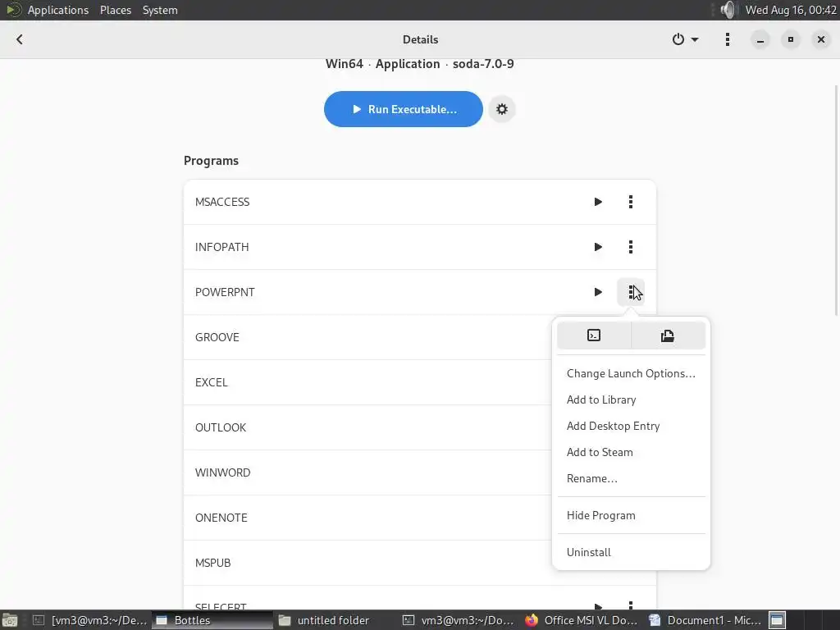Open MSACCESS three-dot options menu
This screenshot has width=840, height=630.
(631, 202)
